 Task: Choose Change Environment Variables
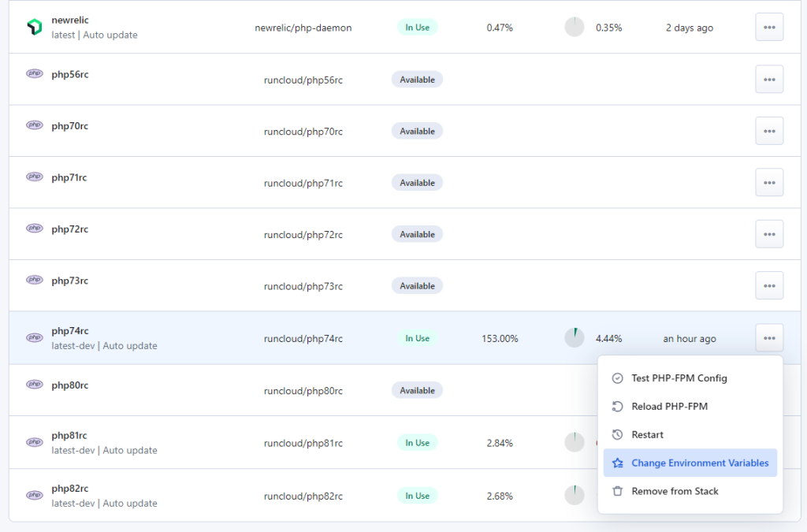(x=690, y=463)
